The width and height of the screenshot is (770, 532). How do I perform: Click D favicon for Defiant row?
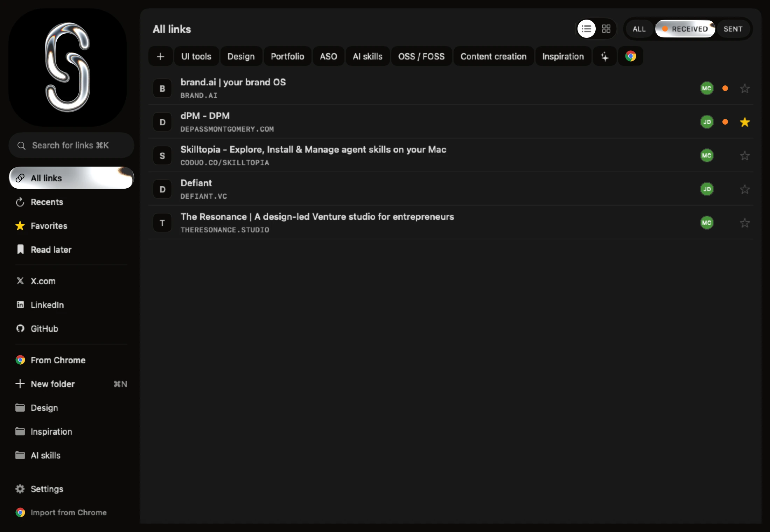[162, 189]
